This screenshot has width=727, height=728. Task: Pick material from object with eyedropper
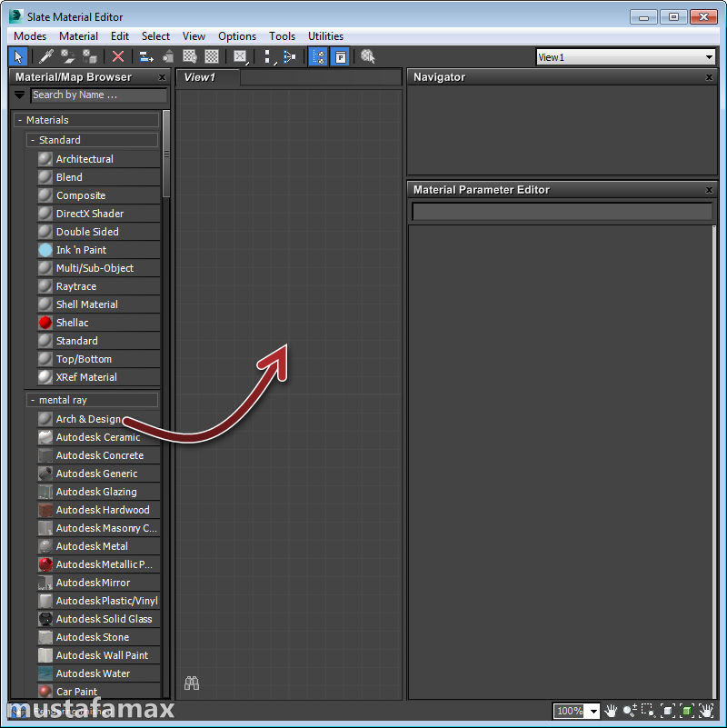pos(45,56)
